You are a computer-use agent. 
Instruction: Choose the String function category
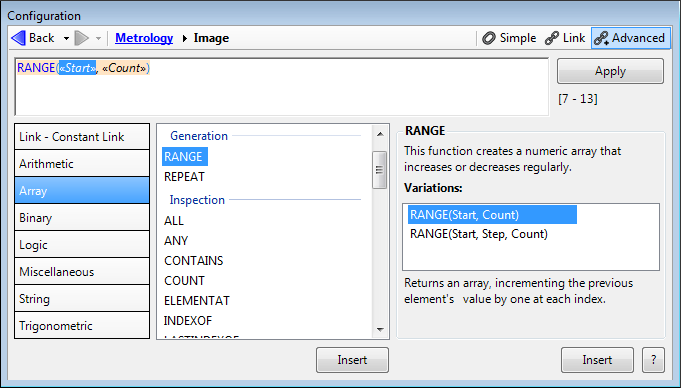tap(82, 298)
